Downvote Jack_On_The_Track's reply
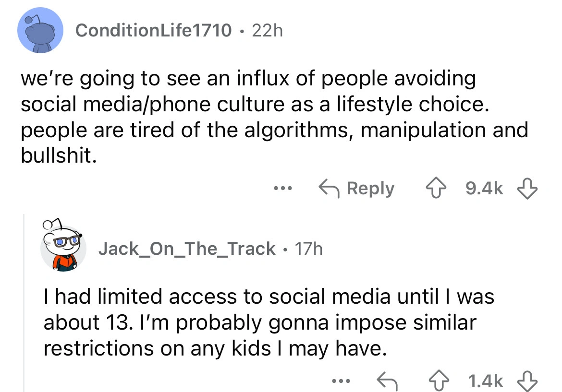The width and height of the screenshot is (562, 392). (527, 381)
